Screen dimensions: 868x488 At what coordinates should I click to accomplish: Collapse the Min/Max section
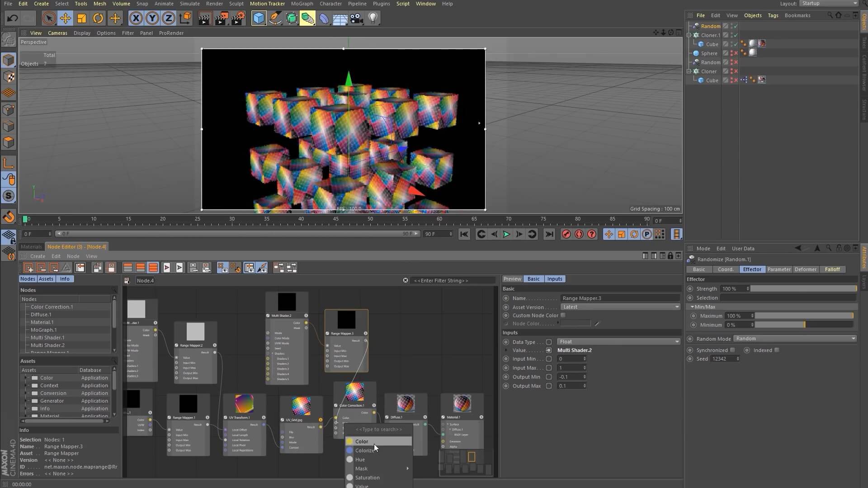click(x=692, y=307)
